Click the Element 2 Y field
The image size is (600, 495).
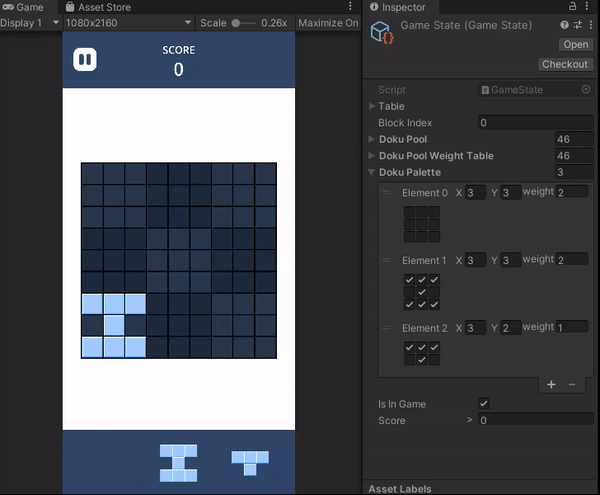click(x=510, y=328)
